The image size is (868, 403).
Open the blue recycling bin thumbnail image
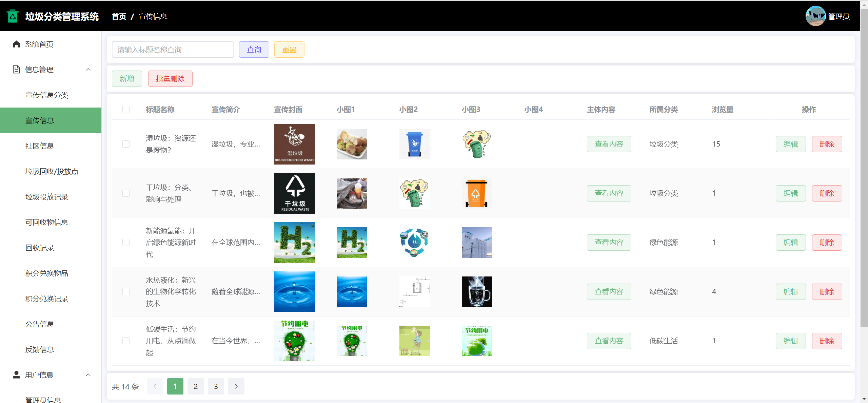coord(414,144)
